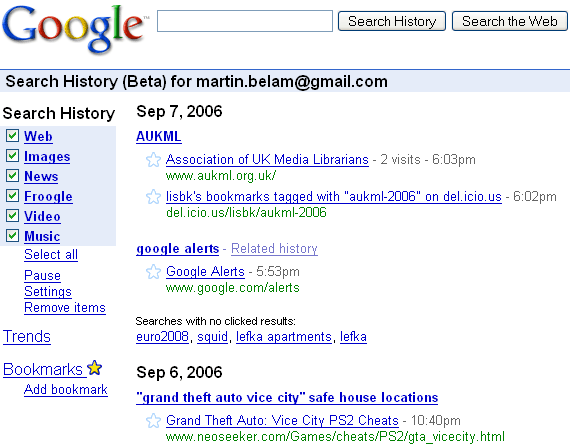
Task: Click the yellow star beside Bookmarks
Action: tap(95, 367)
